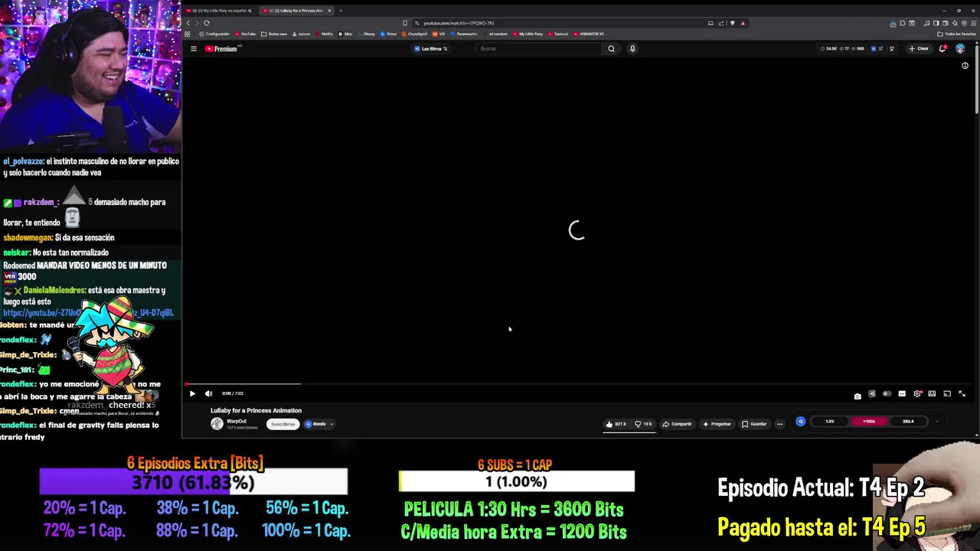
Task: Reload the current page
Action: point(207,23)
